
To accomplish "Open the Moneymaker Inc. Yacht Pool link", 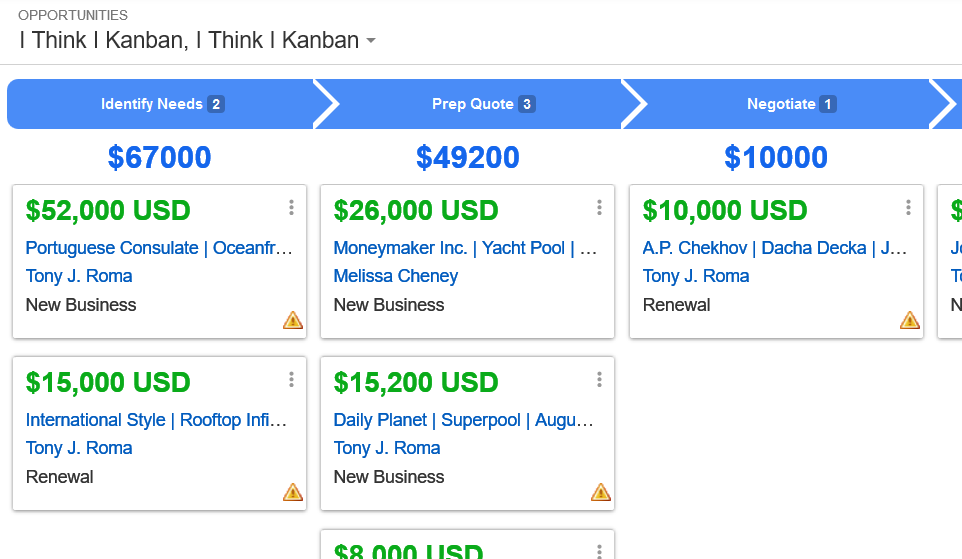I will [465, 248].
